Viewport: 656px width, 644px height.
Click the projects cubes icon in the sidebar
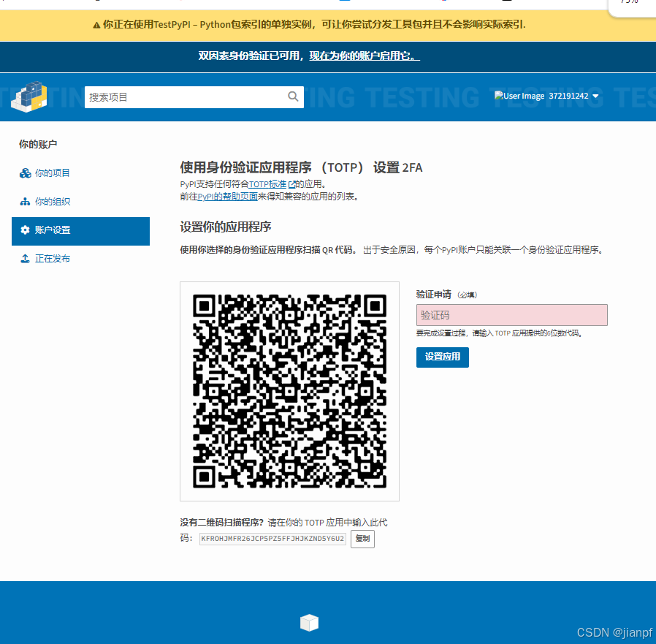click(x=25, y=173)
